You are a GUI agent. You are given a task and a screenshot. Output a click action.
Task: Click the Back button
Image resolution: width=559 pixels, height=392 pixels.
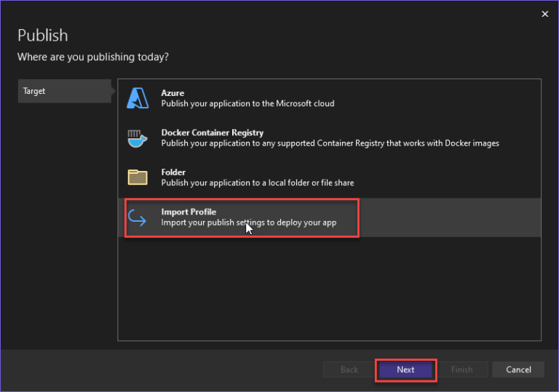[349, 369]
